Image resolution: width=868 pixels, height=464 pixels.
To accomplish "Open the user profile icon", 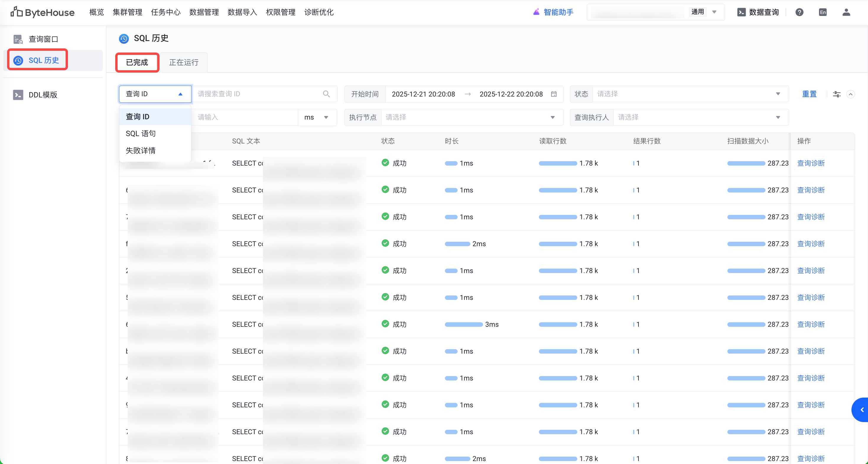I will pos(846,12).
